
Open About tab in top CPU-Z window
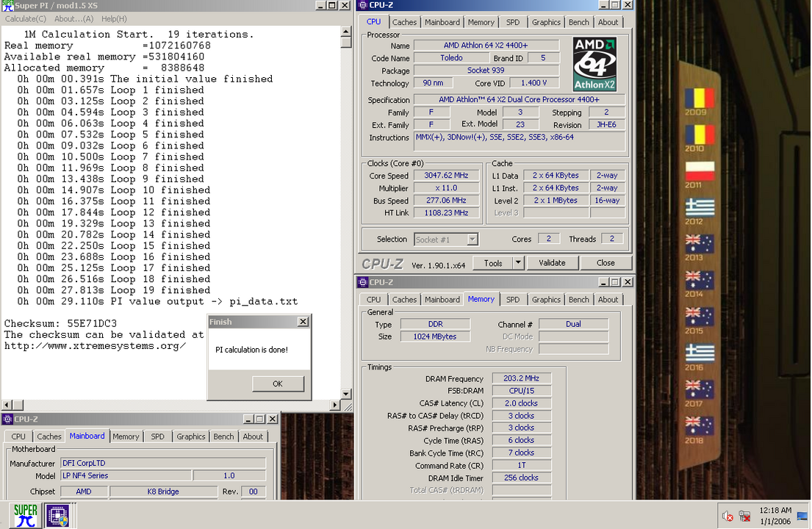(x=608, y=22)
